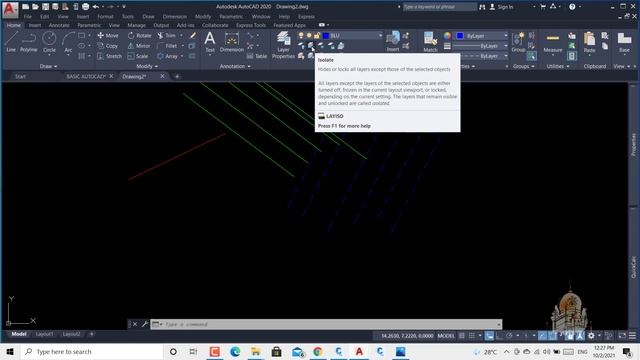Viewport: 640px width, 360px height.
Task: Activate the Move command
Action: [x=108, y=36]
